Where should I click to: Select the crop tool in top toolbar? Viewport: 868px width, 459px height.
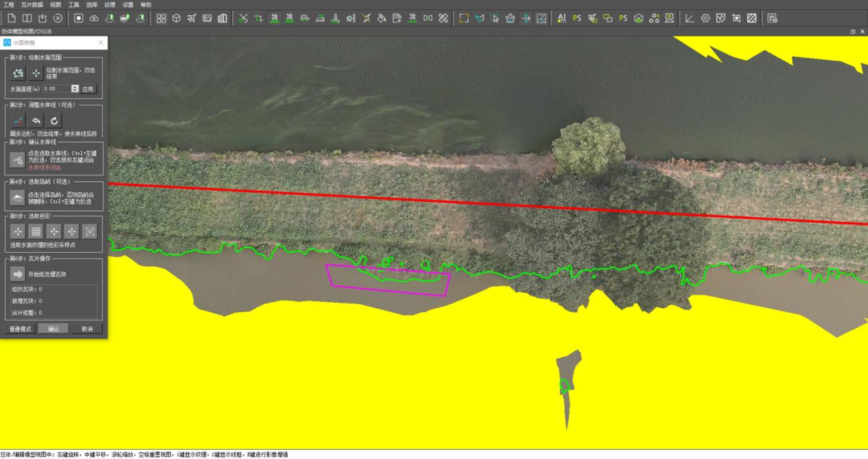(x=258, y=18)
